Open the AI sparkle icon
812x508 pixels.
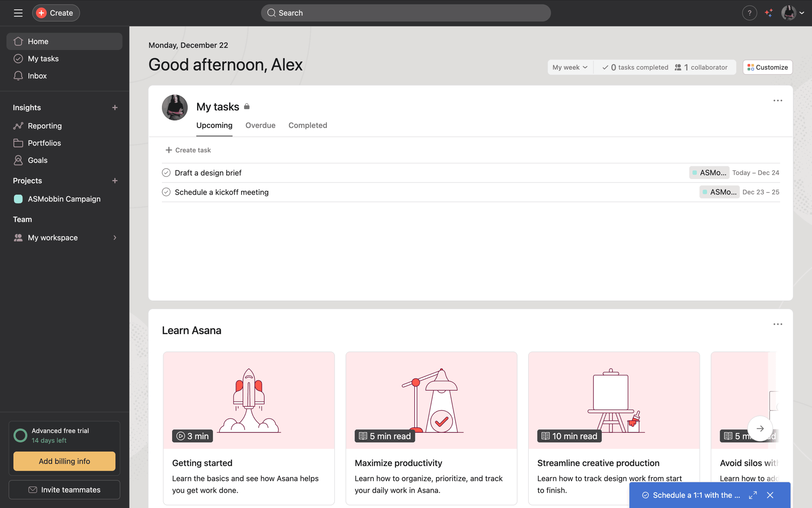click(x=768, y=13)
